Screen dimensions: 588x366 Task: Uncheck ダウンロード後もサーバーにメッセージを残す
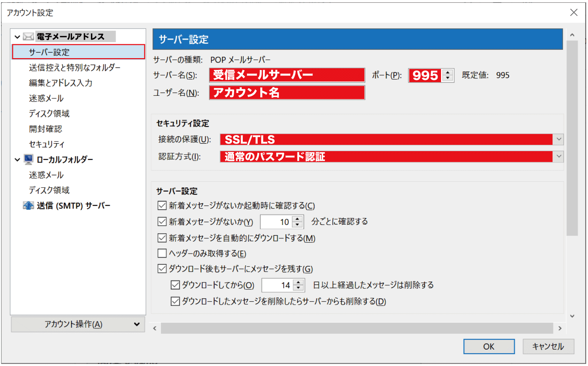pyautogui.click(x=162, y=268)
